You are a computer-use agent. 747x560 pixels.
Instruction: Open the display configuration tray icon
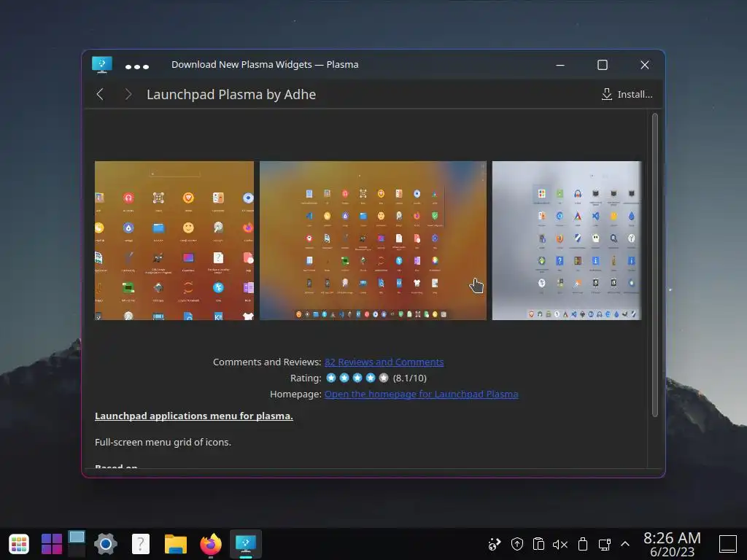(x=605, y=544)
